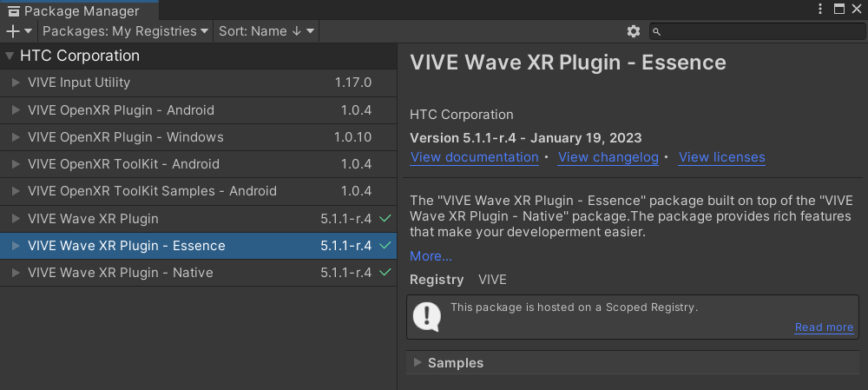The image size is (868, 390).
Task: Close the Package Manager window
Action: click(857, 9)
